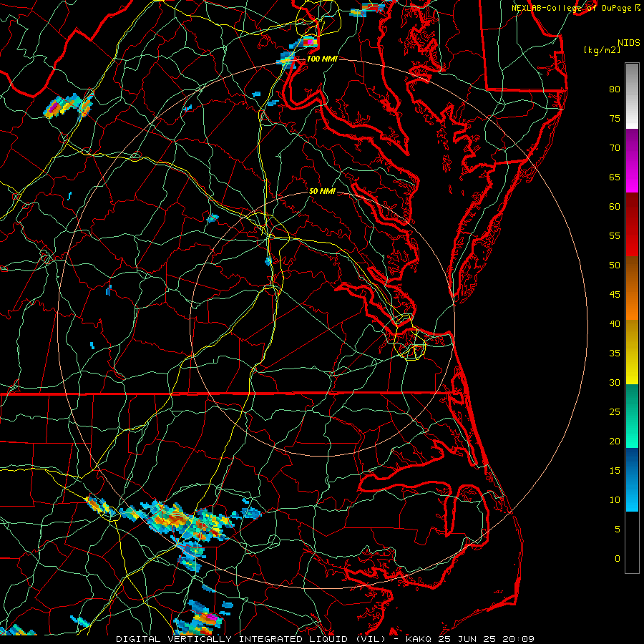644x644 pixels.
Task: Select the 35 value on the scale
Action: (615, 353)
